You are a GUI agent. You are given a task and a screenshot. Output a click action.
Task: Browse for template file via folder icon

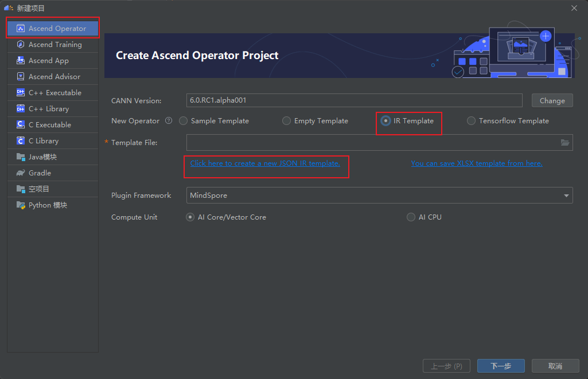point(564,142)
